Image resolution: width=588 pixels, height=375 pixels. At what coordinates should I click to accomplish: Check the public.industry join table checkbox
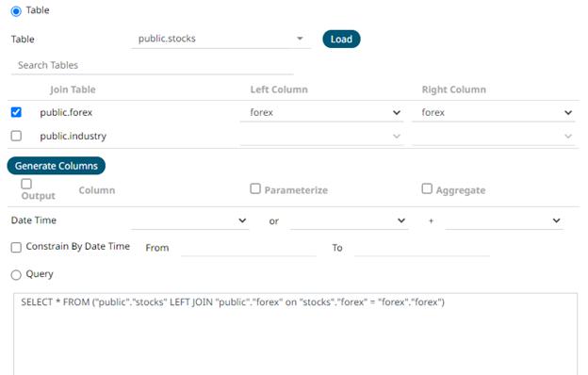[16, 136]
